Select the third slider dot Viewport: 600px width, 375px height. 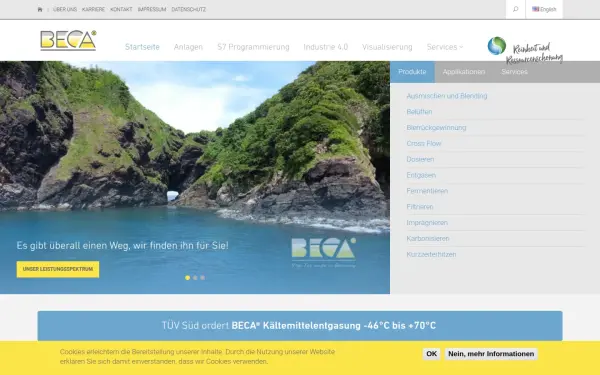[x=202, y=278]
